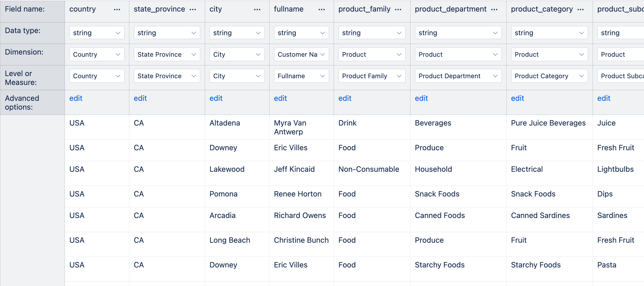Open the product_category field options ellipsis
Viewport: 644px width, 286px height.
(x=580, y=9)
